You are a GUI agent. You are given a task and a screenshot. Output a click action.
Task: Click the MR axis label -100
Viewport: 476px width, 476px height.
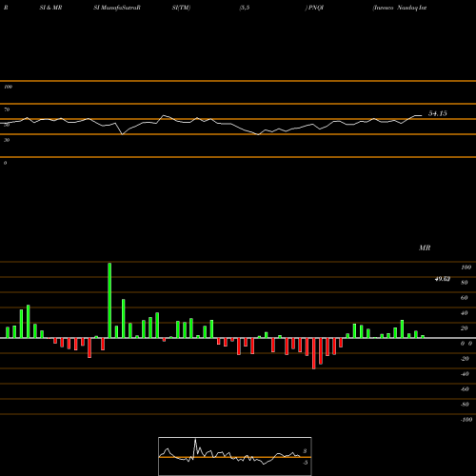(x=466, y=420)
